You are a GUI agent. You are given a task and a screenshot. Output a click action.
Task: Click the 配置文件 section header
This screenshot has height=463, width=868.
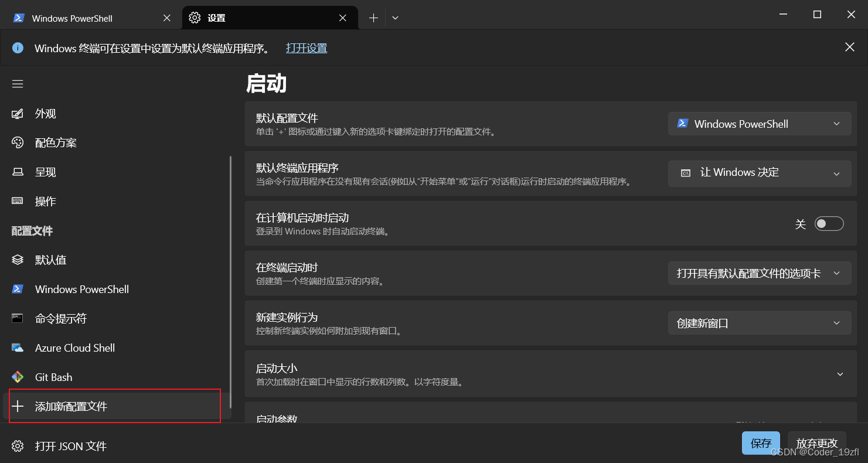tap(32, 231)
